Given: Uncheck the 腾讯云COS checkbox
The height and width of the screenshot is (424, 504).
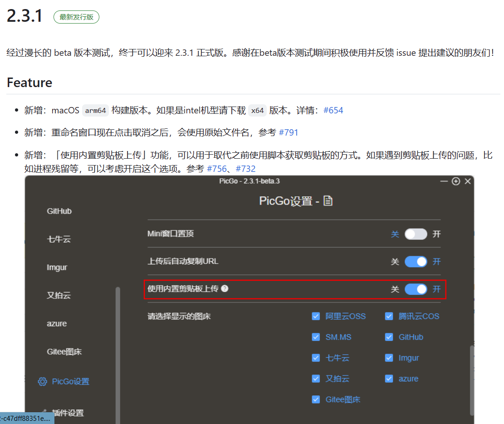Looking at the screenshot, I should [389, 316].
